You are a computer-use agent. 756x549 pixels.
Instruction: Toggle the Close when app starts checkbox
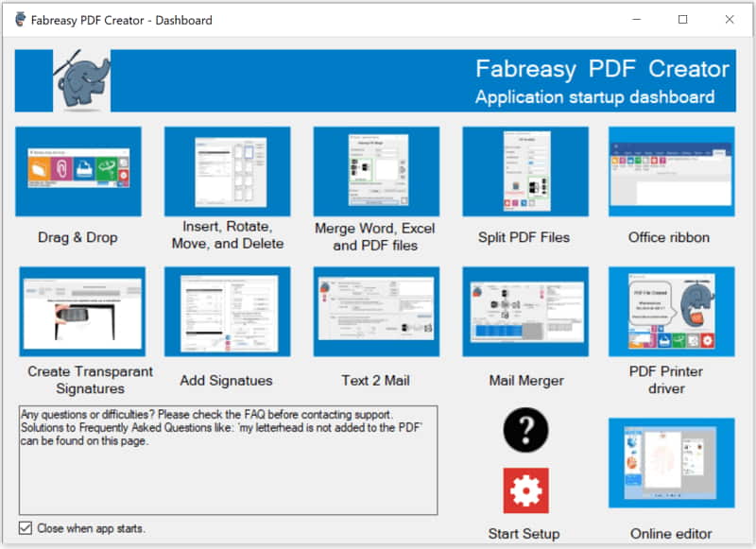coord(25,528)
